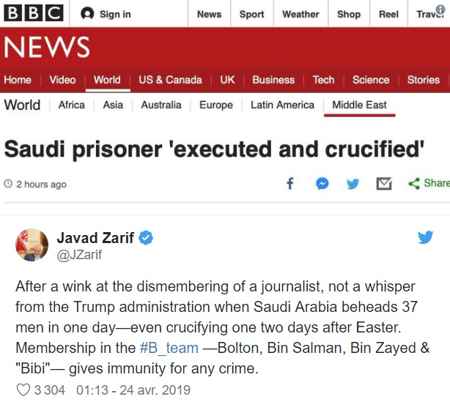
Task: Open the tweet timestamp 24 avr. 2019
Action: pos(133,390)
